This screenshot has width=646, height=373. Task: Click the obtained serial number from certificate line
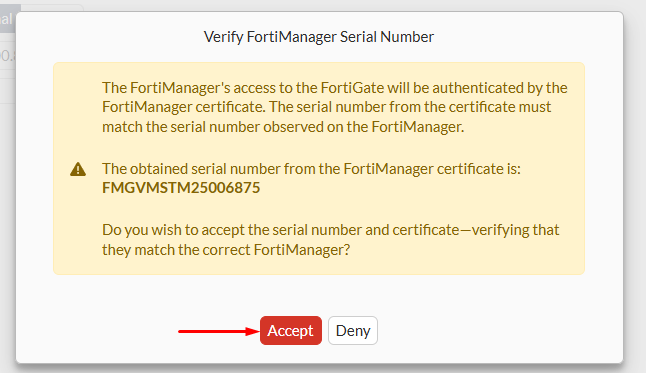311,169
